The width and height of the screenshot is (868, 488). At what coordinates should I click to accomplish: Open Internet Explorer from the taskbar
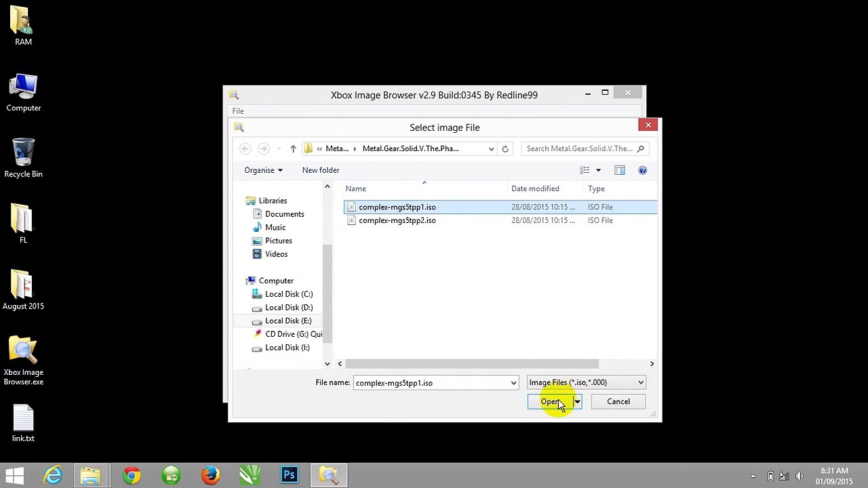pos(53,475)
